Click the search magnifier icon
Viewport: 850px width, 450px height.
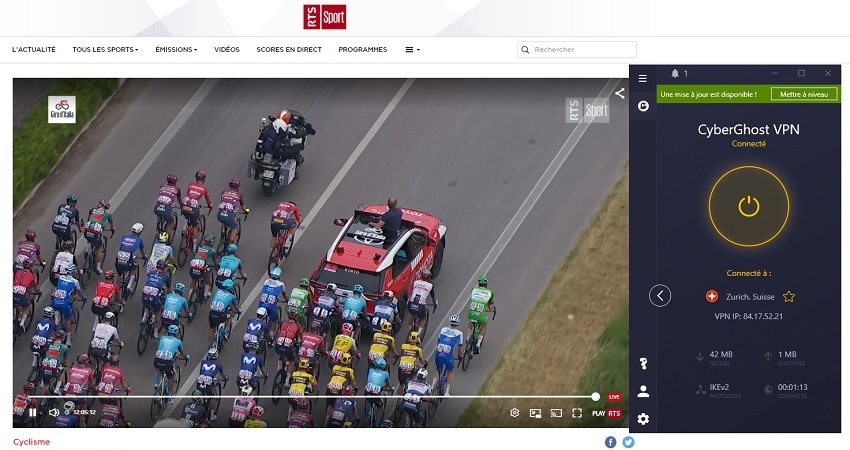(x=525, y=49)
